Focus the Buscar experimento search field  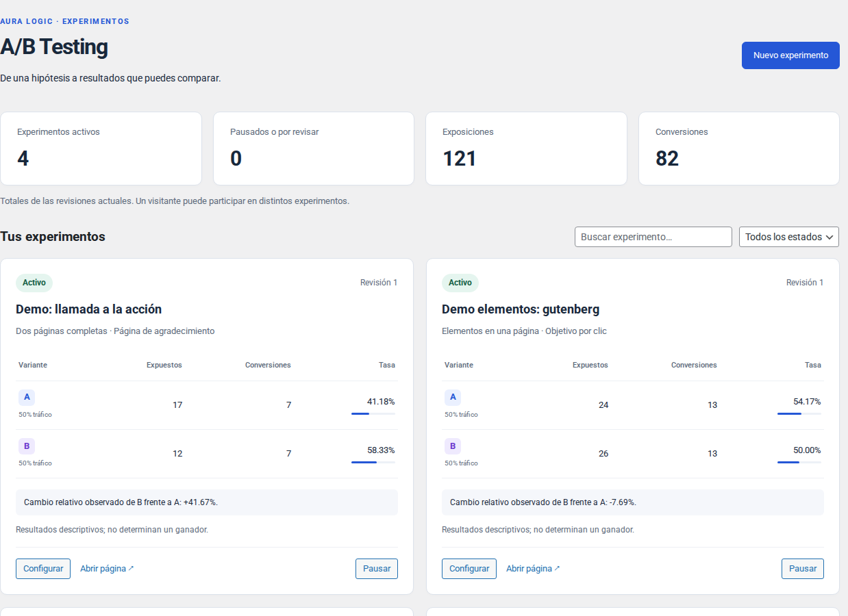(653, 237)
